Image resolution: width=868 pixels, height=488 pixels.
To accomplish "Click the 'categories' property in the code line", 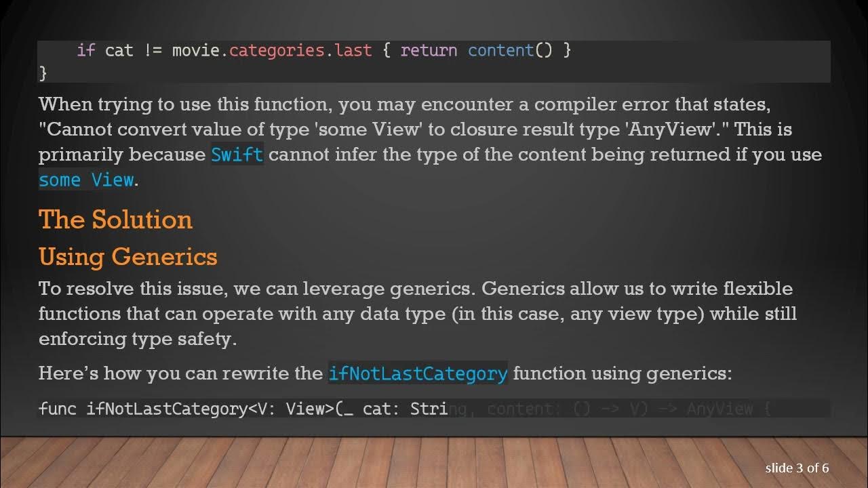I will pyautogui.click(x=277, y=51).
